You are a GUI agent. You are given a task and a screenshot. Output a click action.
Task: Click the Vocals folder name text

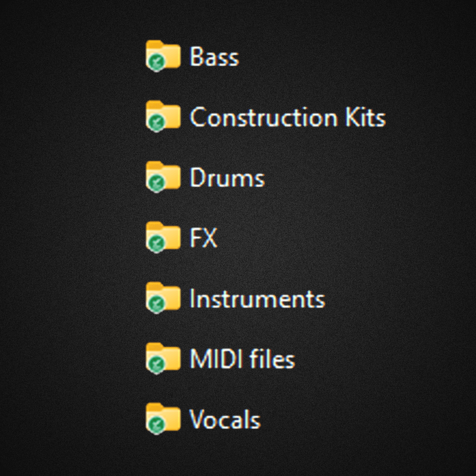225,419
